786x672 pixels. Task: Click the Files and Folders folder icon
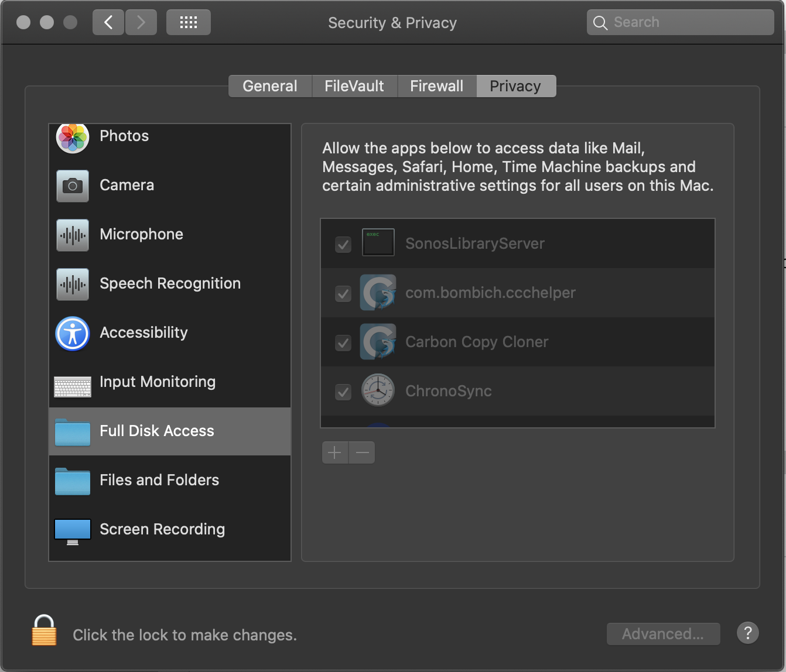point(73,482)
